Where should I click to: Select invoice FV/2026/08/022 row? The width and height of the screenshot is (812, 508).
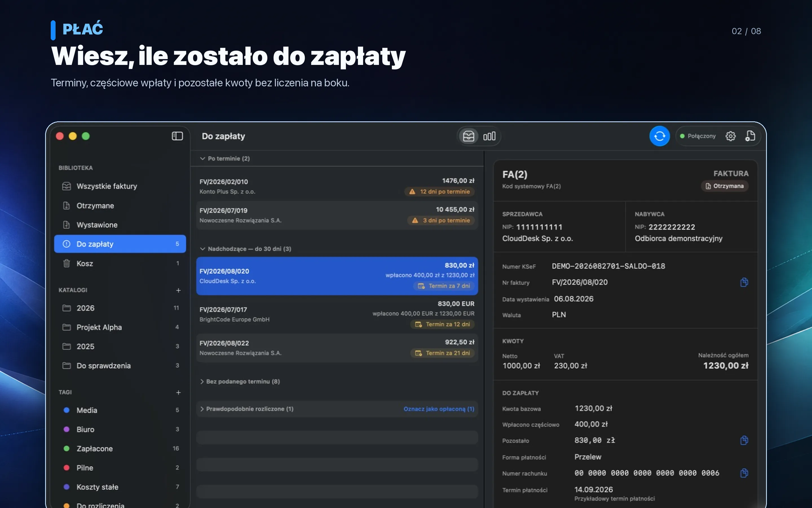click(x=337, y=348)
